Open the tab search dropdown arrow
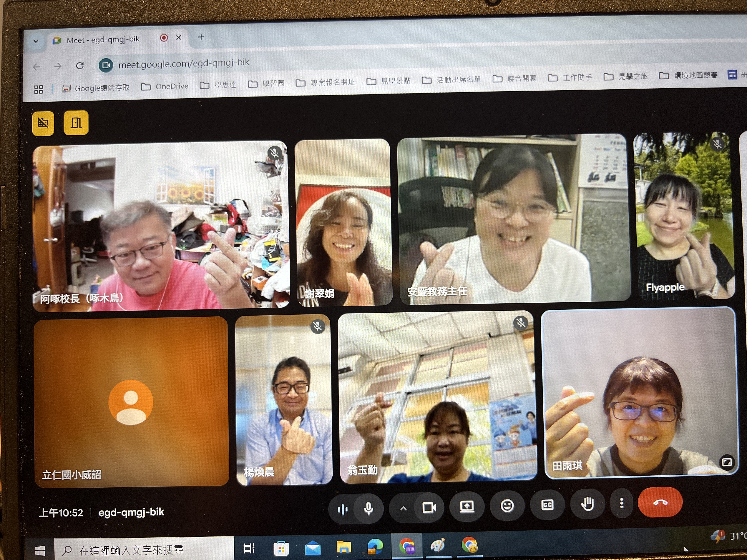The height and width of the screenshot is (560, 747). point(36,41)
